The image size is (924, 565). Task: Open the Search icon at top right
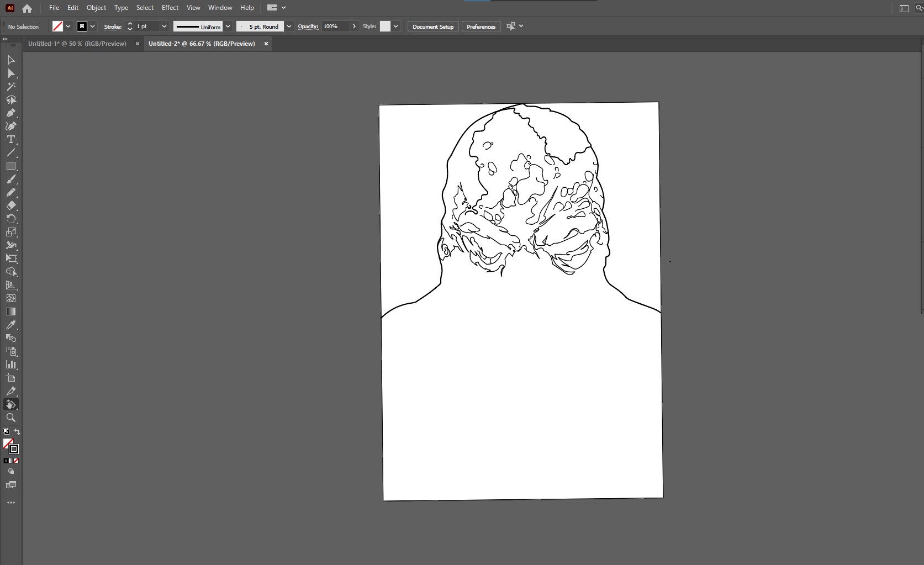[919, 8]
